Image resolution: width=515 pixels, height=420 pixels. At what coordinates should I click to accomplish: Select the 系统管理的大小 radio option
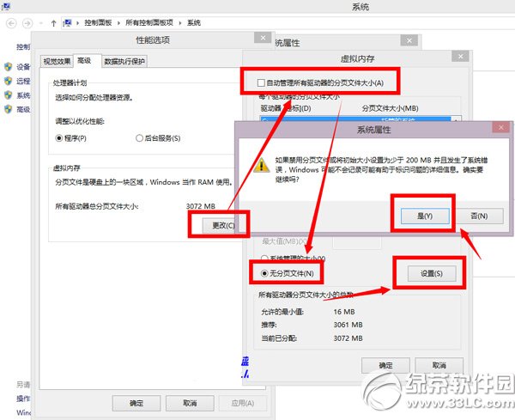pos(264,258)
